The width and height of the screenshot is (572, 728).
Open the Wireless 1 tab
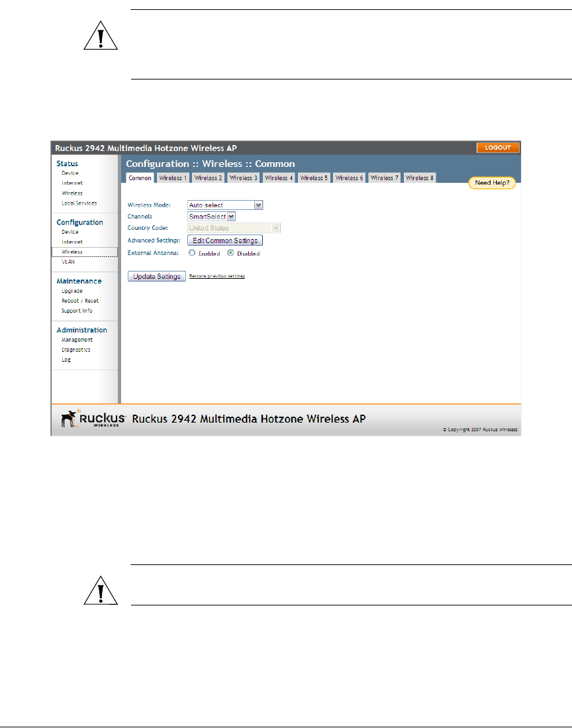(x=173, y=178)
